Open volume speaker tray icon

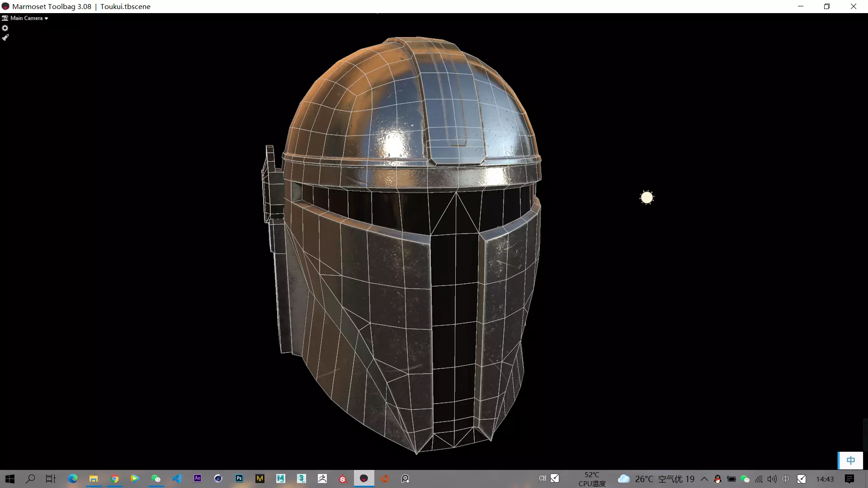click(x=772, y=479)
